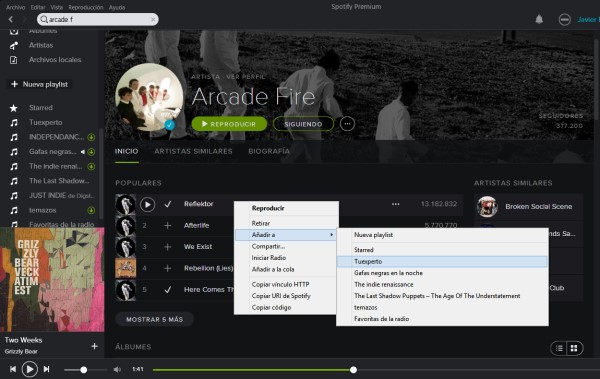Viewport: 600px width, 379px height.
Task: Switch to the Biografía tab
Action: 269,151
